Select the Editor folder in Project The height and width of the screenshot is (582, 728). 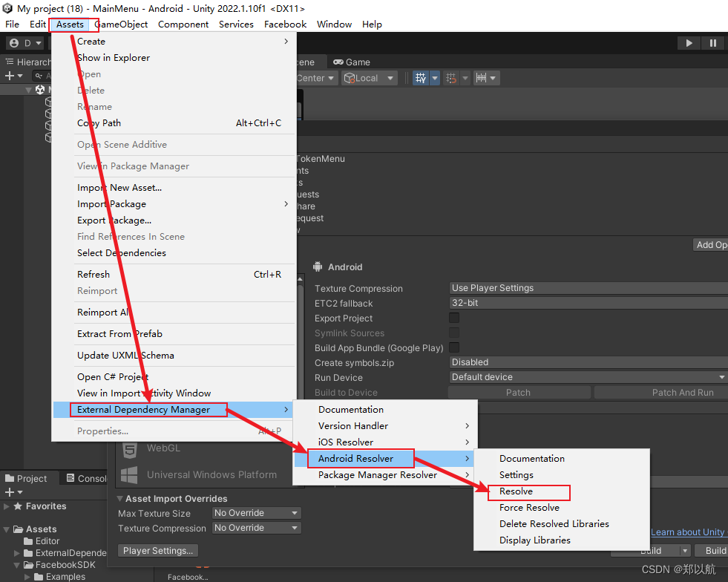click(x=42, y=541)
